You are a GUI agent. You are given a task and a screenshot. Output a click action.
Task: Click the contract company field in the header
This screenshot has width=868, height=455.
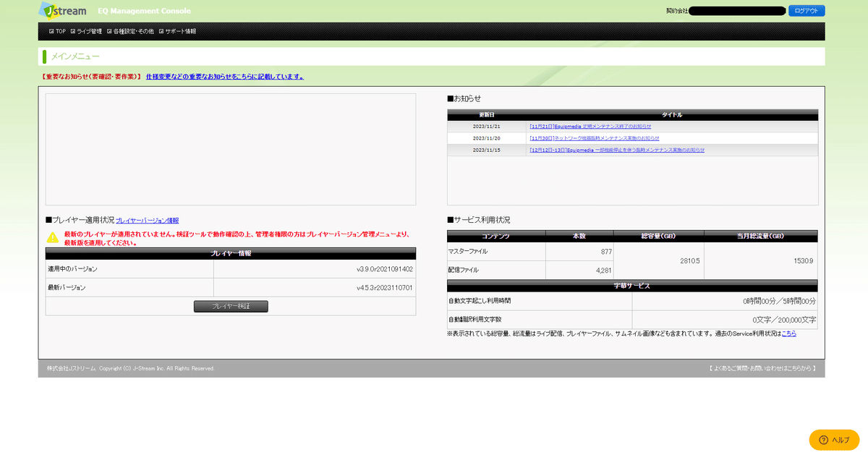(x=738, y=10)
